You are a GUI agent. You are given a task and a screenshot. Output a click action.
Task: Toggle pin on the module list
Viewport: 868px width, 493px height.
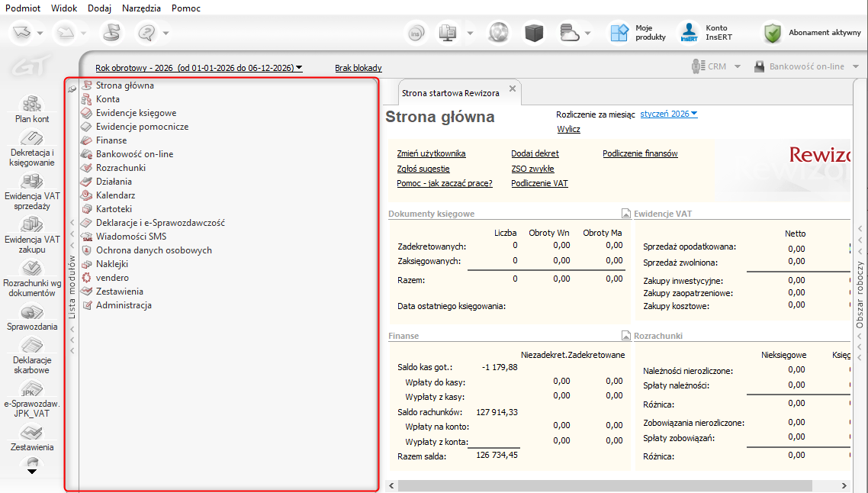point(72,89)
